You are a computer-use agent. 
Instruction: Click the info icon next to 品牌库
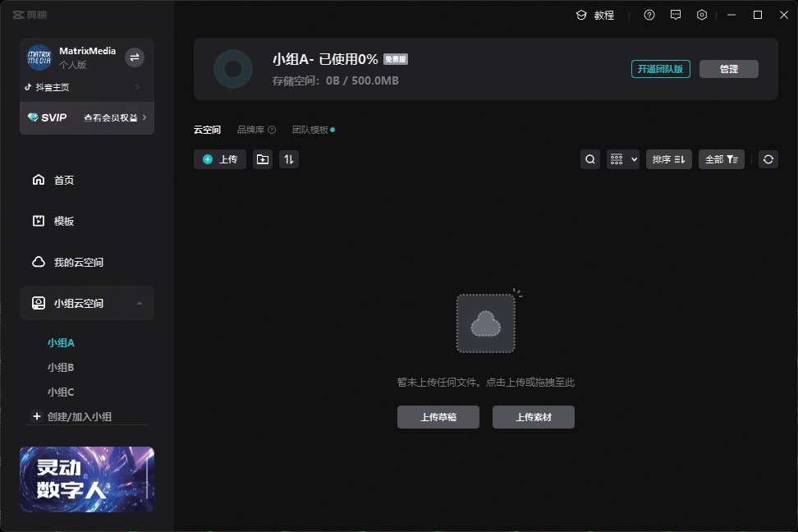(x=272, y=130)
